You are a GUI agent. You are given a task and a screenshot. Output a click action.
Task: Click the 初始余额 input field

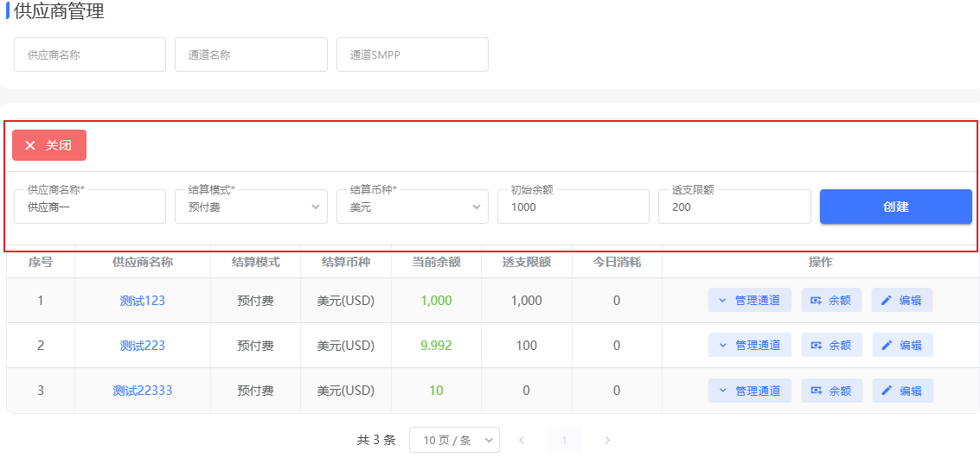(x=573, y=207)
